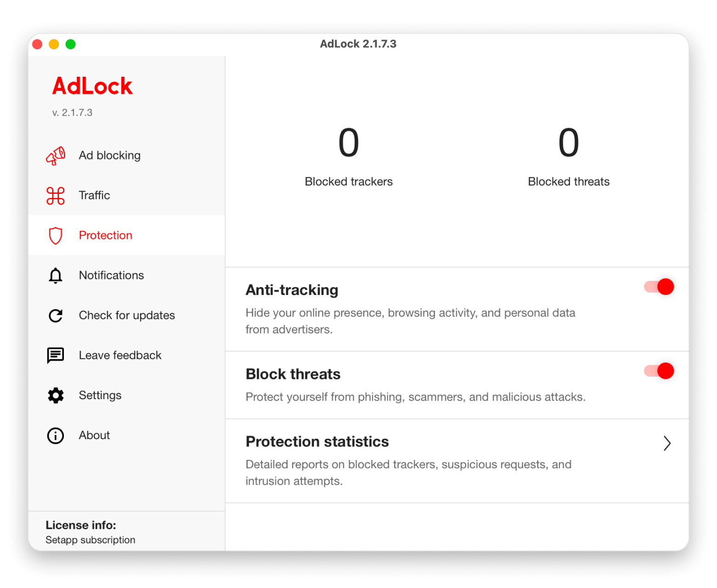Click the License info label

[81, 525]
